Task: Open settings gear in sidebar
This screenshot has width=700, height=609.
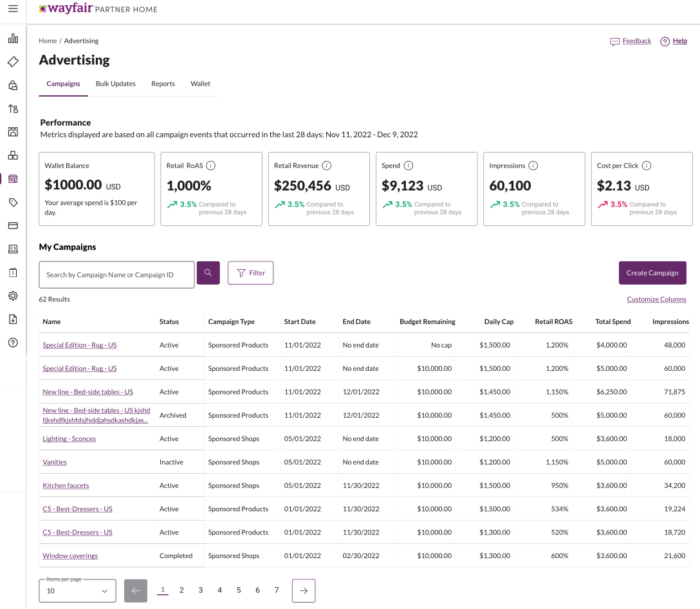Action: click(x=13, y=295)
